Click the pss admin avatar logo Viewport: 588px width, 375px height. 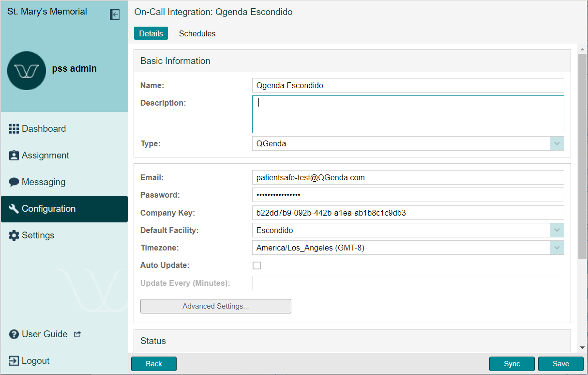coord(27,71)
